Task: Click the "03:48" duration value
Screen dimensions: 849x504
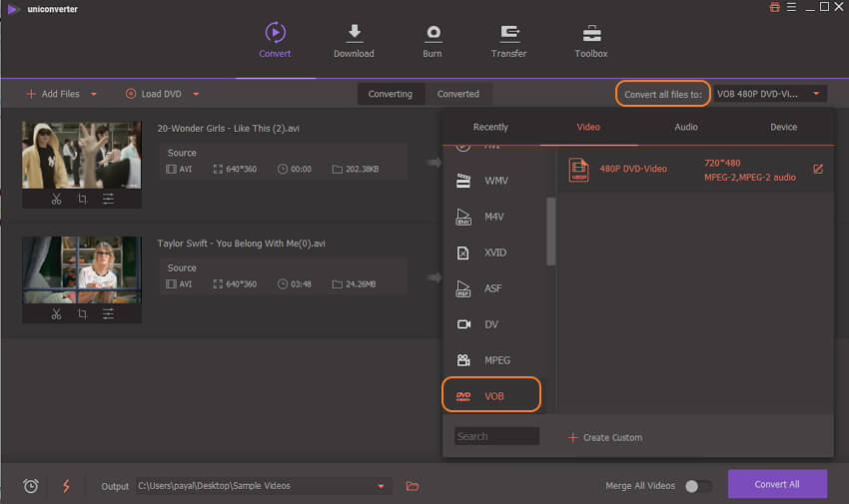Action: pyautogui.click(x=301, y=283)
